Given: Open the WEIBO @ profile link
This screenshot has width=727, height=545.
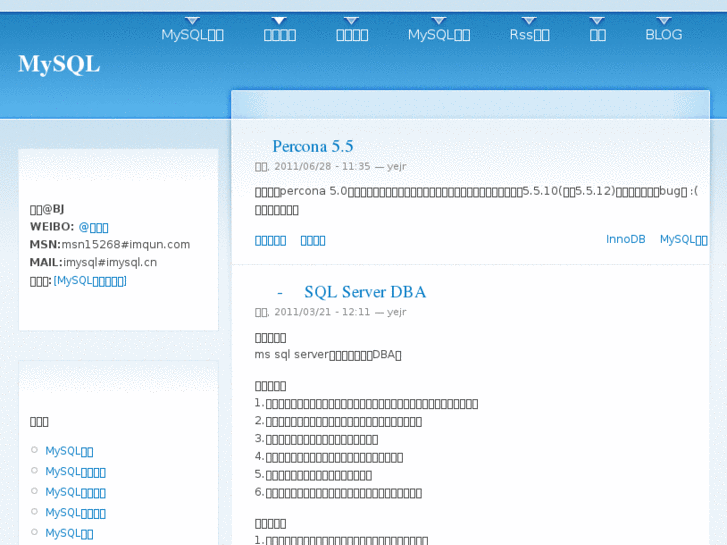Looking at the screenshot, I should click(x=93, y=227).
